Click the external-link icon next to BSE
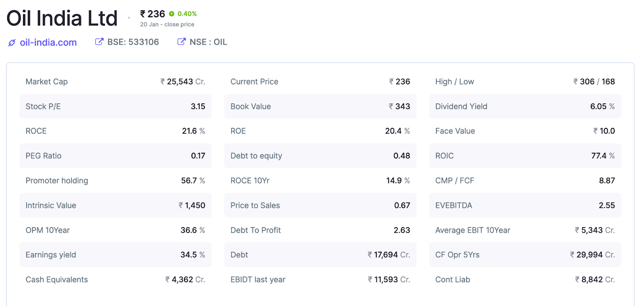Viewport: 644px width, 306px height. 99,41
